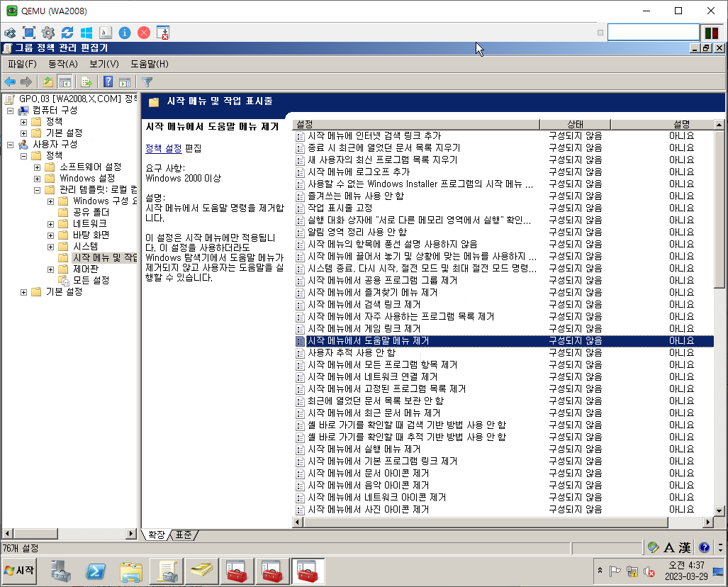The height and width of the screenshot is (587, 728).
Task: Collapse the 사용자 구성 tree node
Action: (x=10, y=145)
